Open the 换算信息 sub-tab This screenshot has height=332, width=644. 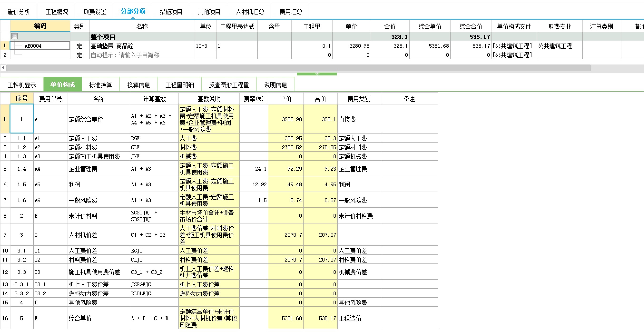[x=138, y=85]
